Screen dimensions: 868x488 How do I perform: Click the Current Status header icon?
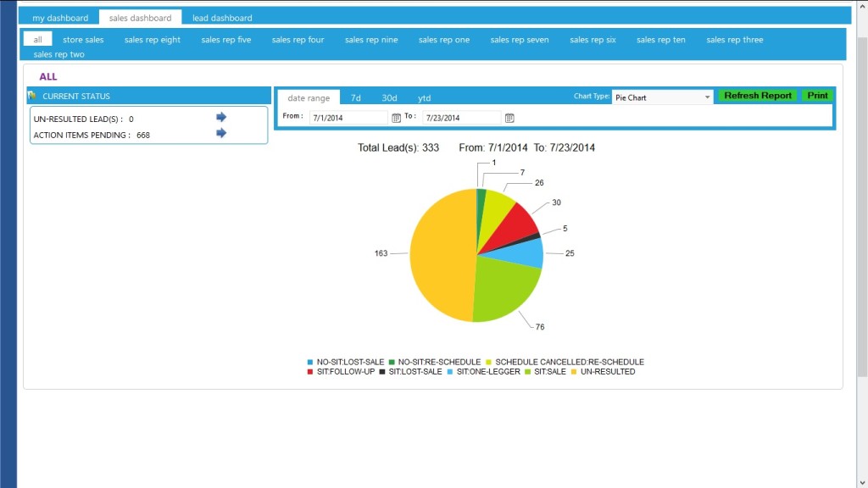tap(32, 96)
